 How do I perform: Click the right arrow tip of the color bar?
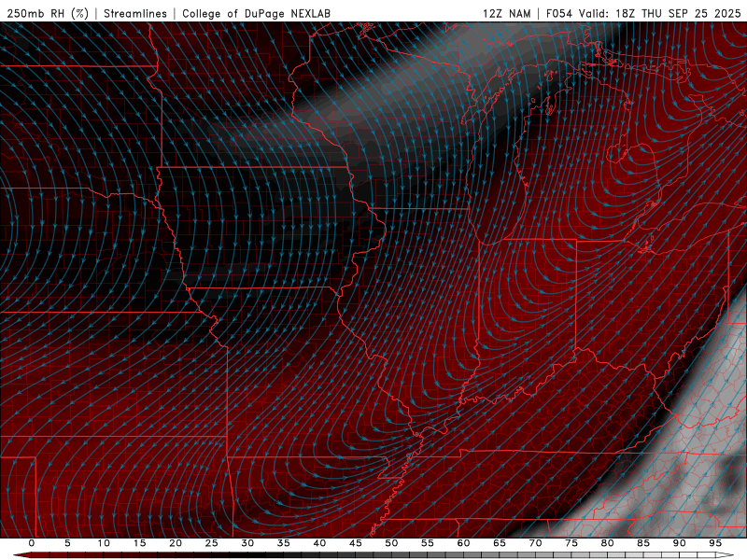pos(726,555)
